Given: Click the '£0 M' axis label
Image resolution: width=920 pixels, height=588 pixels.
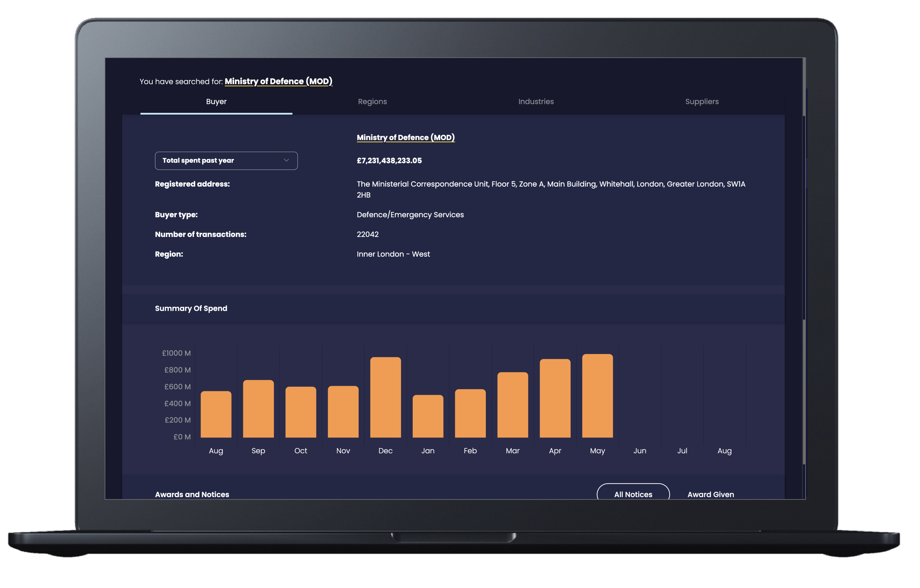Looking at the screenshot, I should click(182, 437).
